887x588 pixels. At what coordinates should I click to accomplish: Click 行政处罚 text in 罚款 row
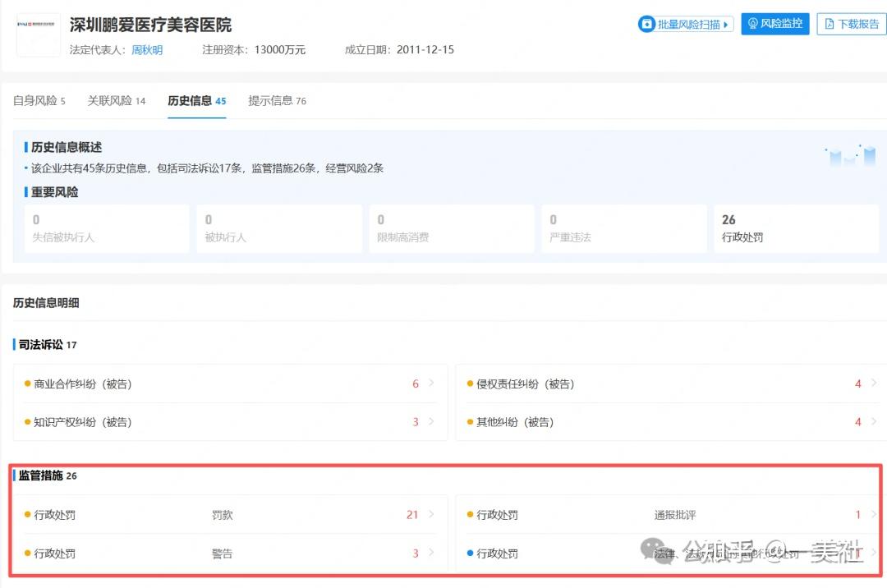pos(54,514)
